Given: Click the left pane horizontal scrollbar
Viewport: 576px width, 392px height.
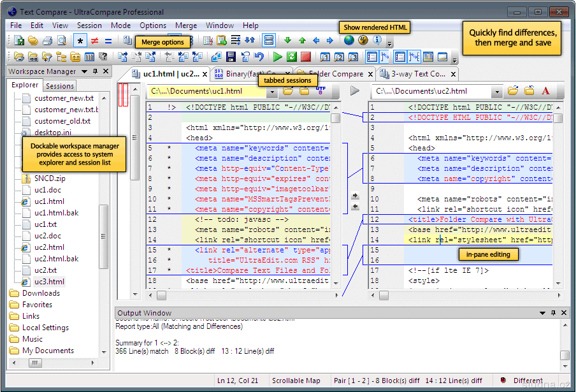Looking at the screenshot, I should tap(242, 295).
